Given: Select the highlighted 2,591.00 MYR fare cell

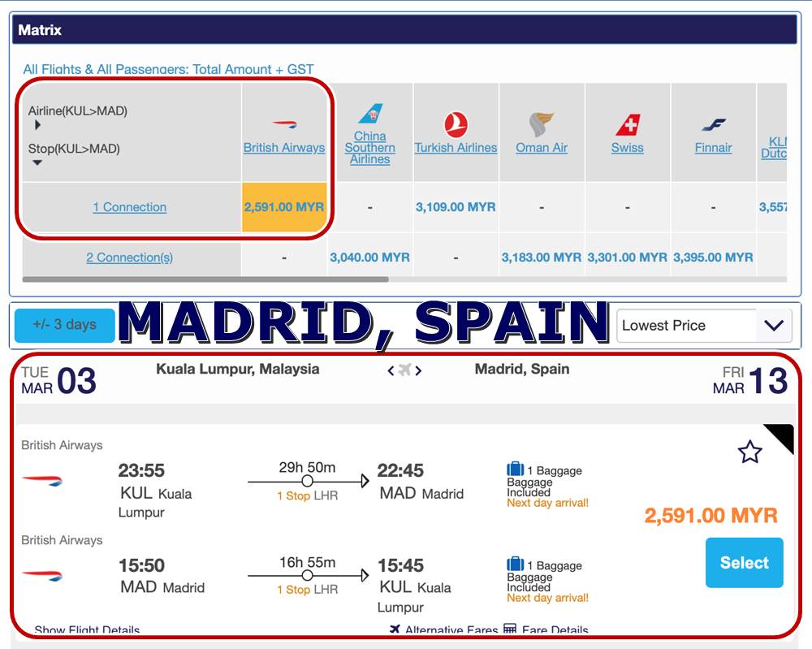Looking at the screenshot, I should click(284, 206).
